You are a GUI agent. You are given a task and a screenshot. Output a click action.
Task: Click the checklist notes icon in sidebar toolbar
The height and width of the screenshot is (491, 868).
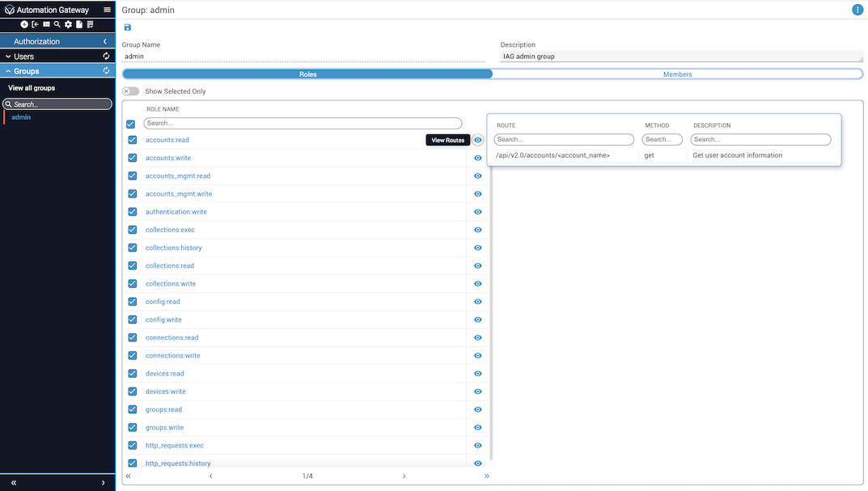coord(91,24)
